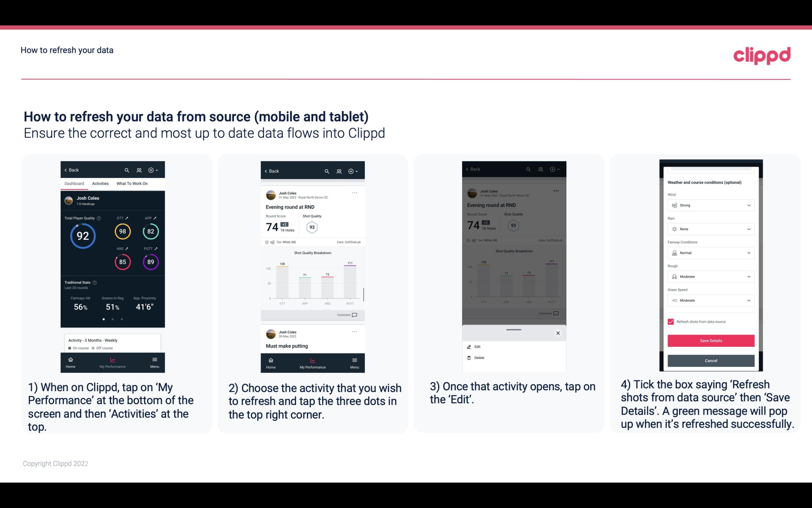Select the What To Work On tab

[131, 183]
